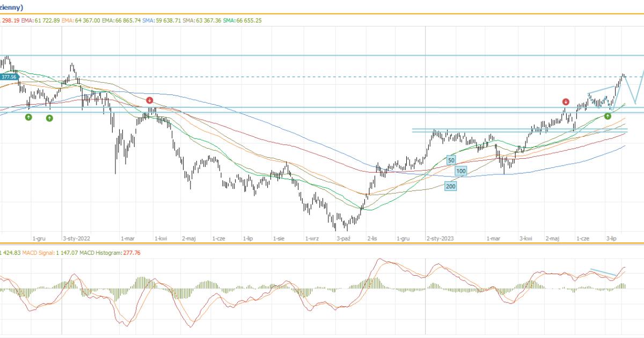
Task: Select the second green up-arrow marker before 3-sty-2022
Action: [x=49, y=117]
